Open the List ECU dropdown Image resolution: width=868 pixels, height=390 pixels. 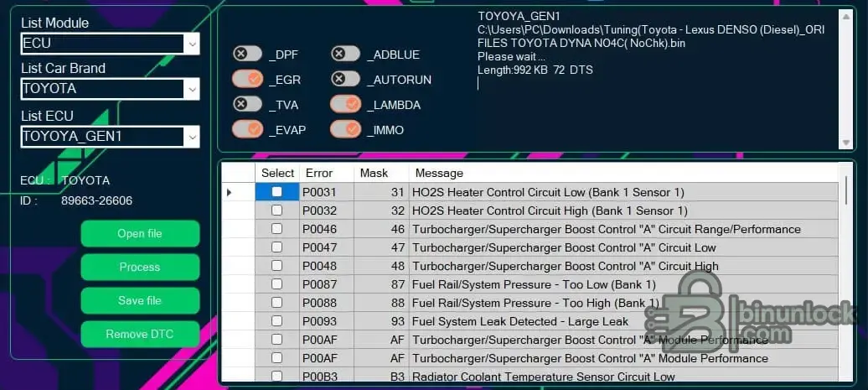(193, 136)
